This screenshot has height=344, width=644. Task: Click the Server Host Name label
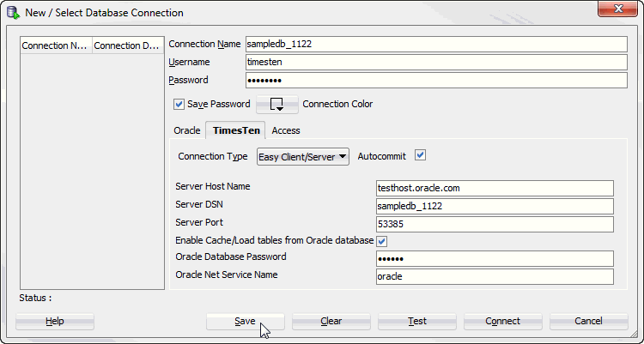pos(213,186)
